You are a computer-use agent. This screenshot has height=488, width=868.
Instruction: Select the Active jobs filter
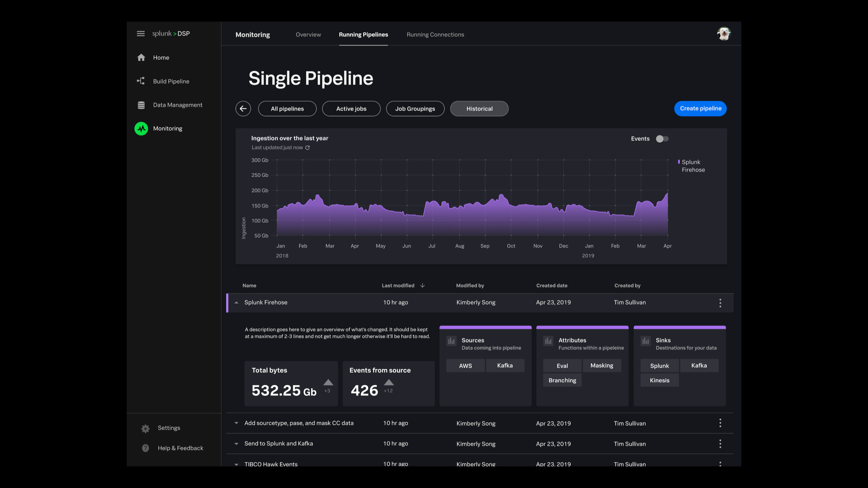(351, 109)
